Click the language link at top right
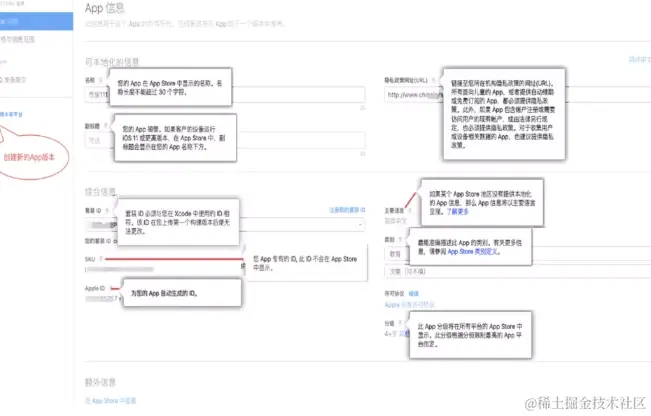 point(639,59)
